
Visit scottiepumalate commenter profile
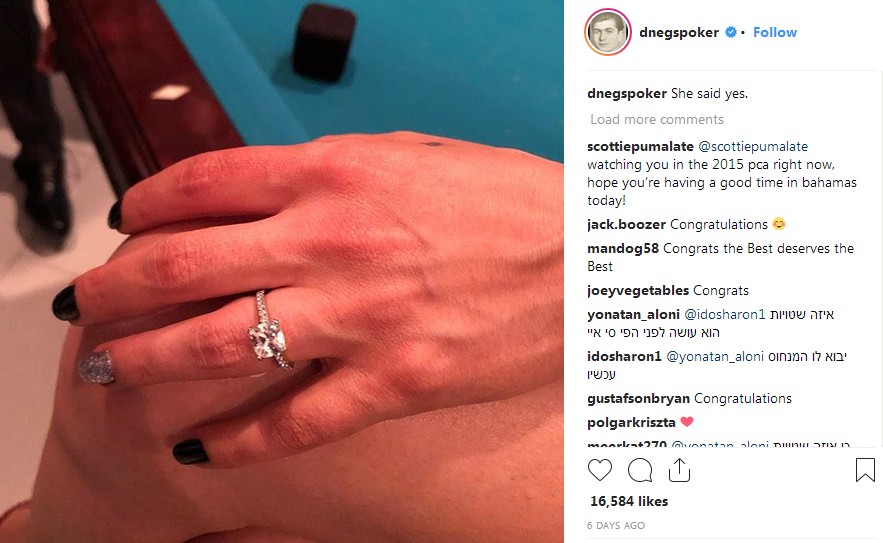click(640, 146)
